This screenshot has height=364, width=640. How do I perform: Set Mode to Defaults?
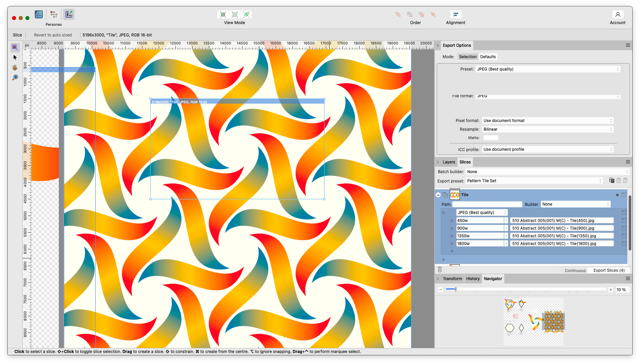tap(488, 57)
